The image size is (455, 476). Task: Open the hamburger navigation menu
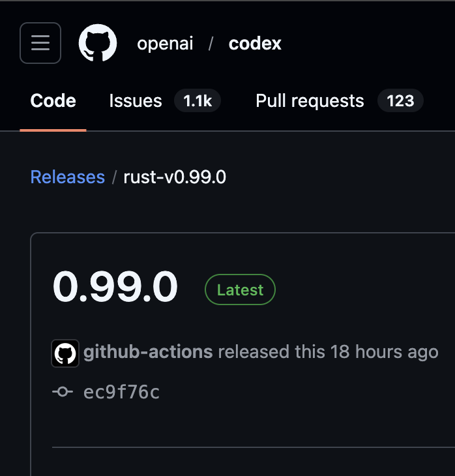click(40, 43)
